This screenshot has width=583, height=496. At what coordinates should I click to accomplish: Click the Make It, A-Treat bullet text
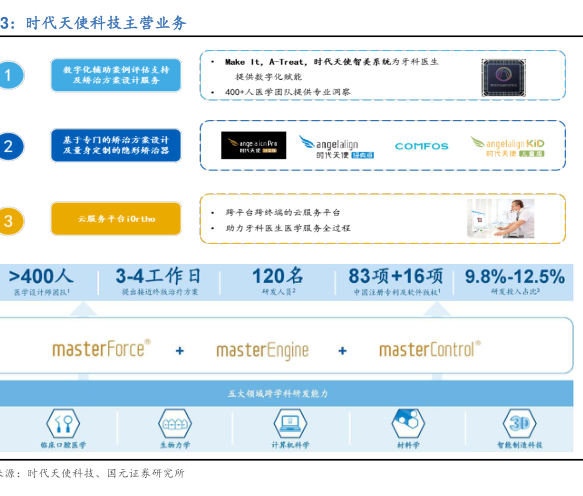[x=332, y=62]
